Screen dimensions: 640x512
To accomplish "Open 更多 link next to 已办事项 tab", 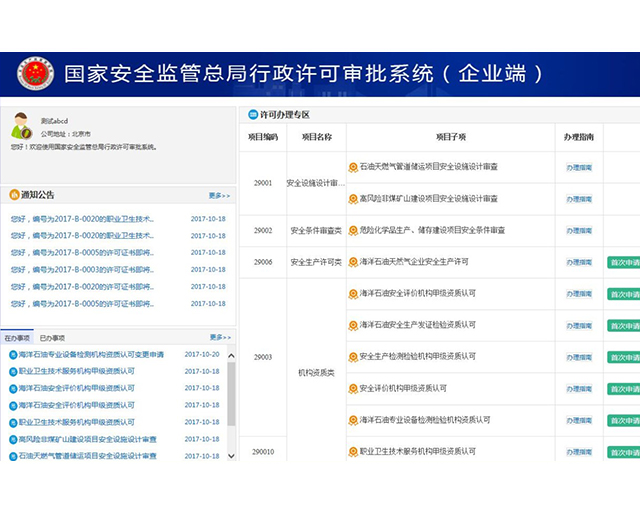I will coord(219,338).
